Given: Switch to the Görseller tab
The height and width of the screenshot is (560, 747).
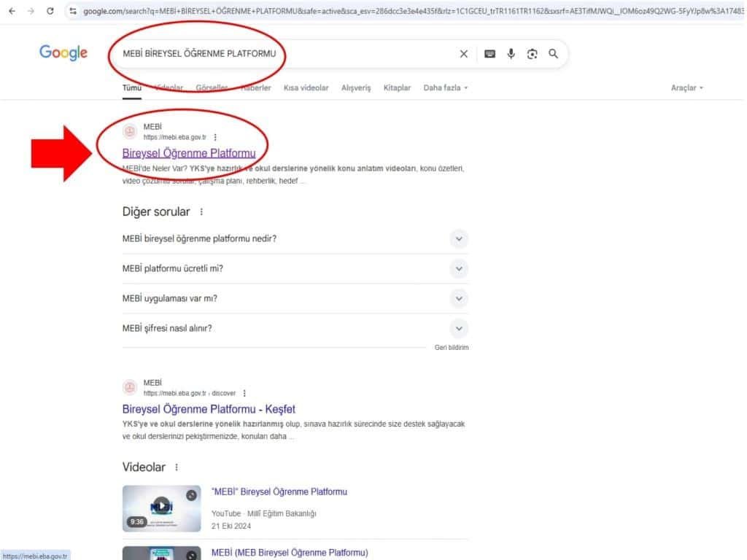Looking at the screenshot, I should tap(212, 87).
